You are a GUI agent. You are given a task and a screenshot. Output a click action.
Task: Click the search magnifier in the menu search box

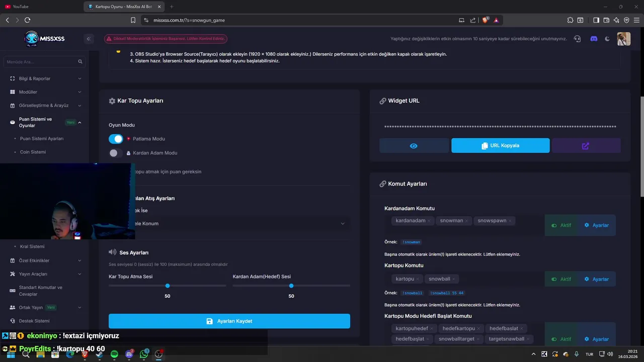pos(80,62)
